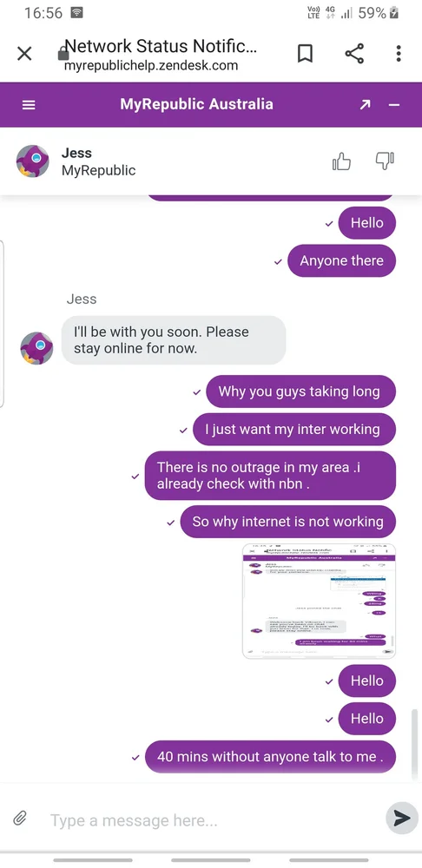Send message with paper plane button
This screenshot has height=868, width=422.
coord(401,819)
